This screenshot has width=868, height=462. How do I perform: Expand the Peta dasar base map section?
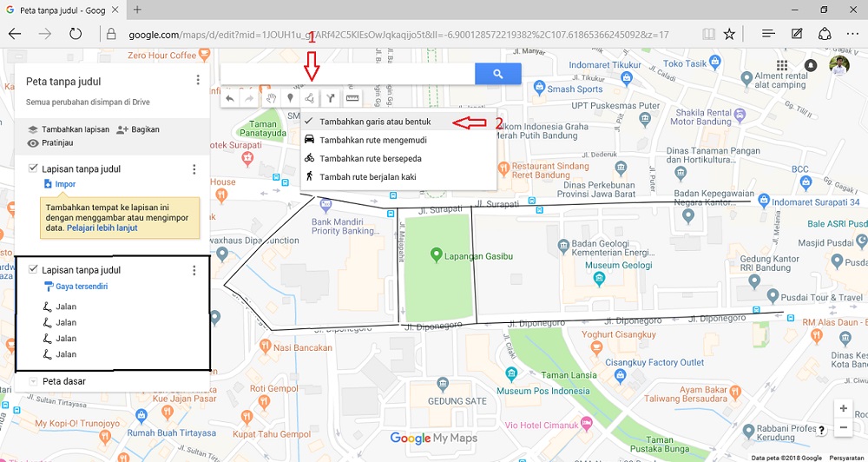point(33,381)
